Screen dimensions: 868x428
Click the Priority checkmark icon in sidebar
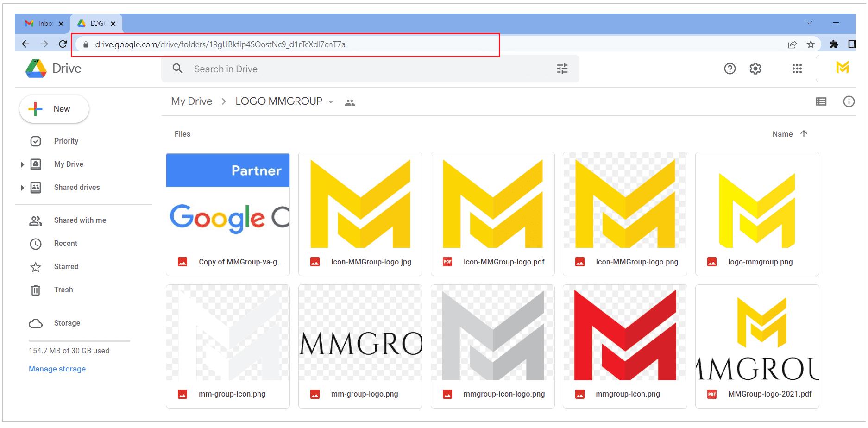point(36,141)
